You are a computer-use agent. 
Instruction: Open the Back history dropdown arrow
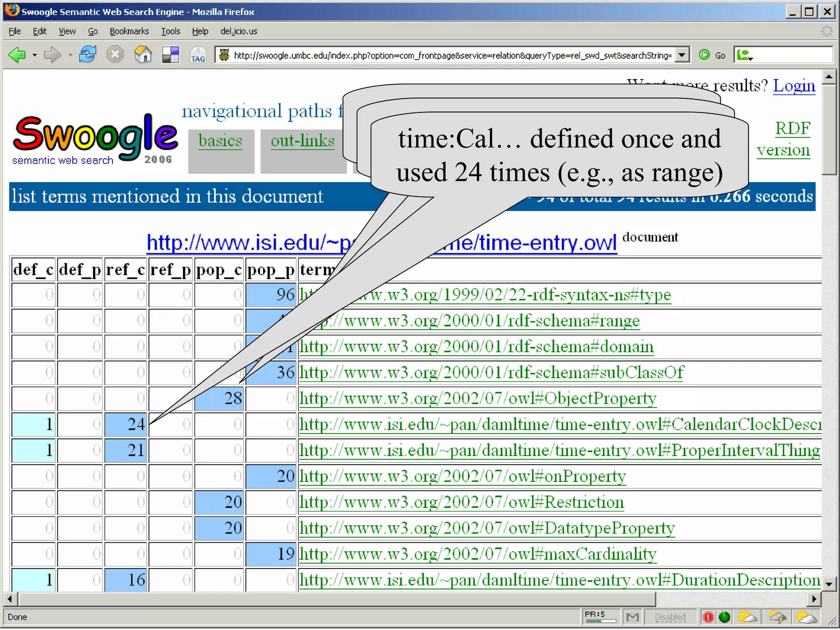[x=34, y=55]
